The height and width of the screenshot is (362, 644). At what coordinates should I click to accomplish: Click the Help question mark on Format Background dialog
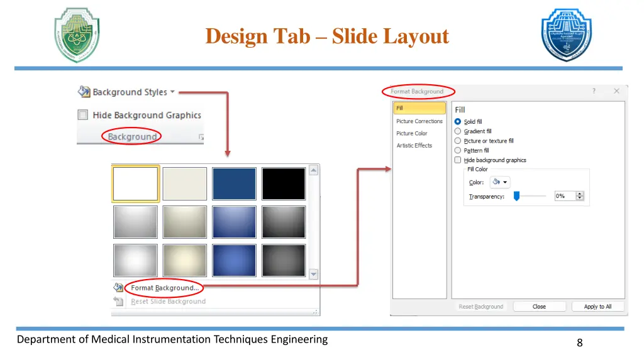pos(593,91)
